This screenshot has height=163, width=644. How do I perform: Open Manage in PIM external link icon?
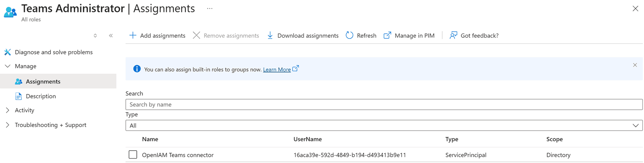pyautogui.click(x=387, y=36)
